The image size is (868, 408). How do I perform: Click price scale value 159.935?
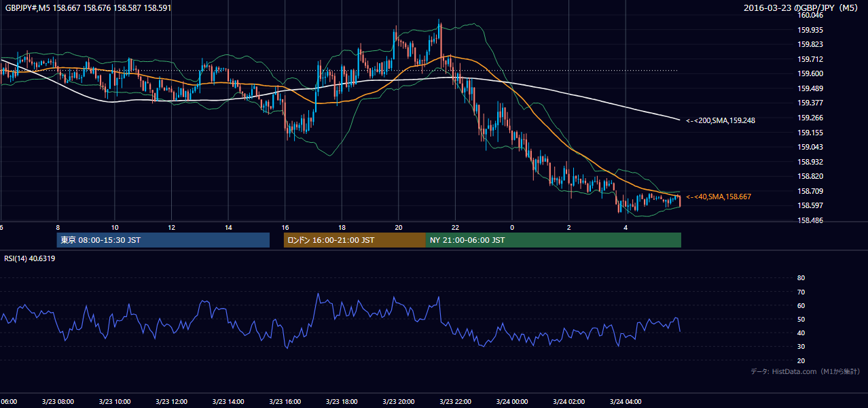810,30
